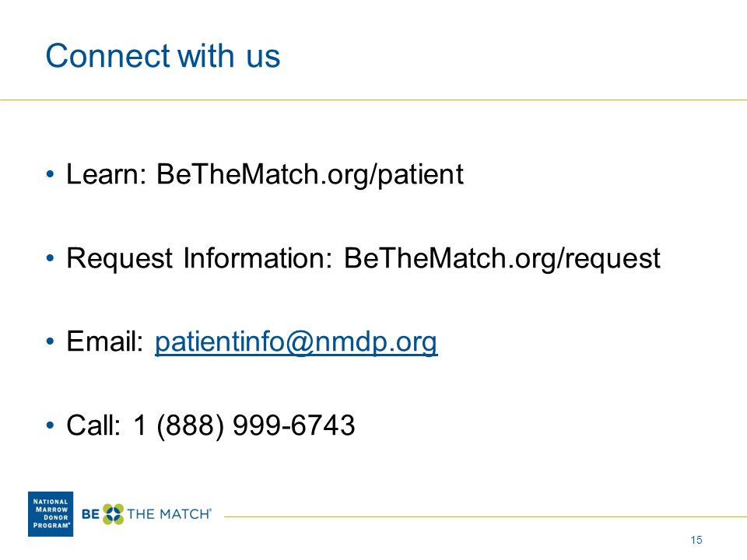Click THE MATCH text in the logo
Image resolution: width=747 pixels, height=560 pixels.
[x=169, y=514]
